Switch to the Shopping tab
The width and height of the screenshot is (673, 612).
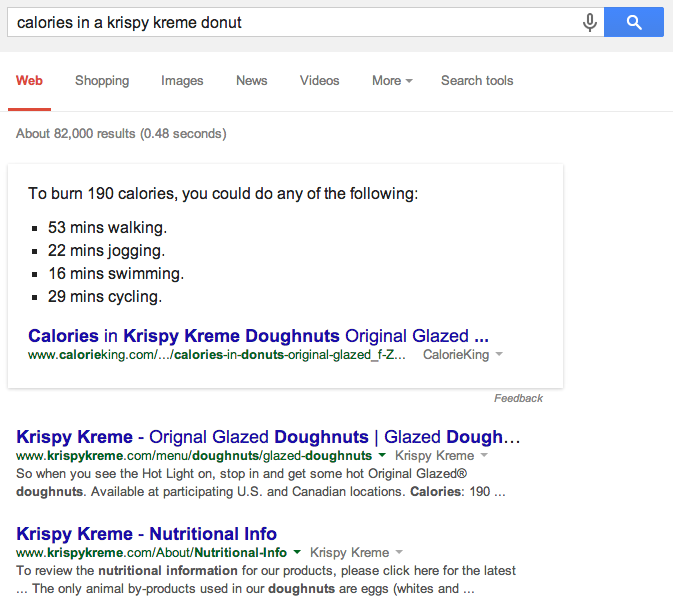[x=102, y=80]
